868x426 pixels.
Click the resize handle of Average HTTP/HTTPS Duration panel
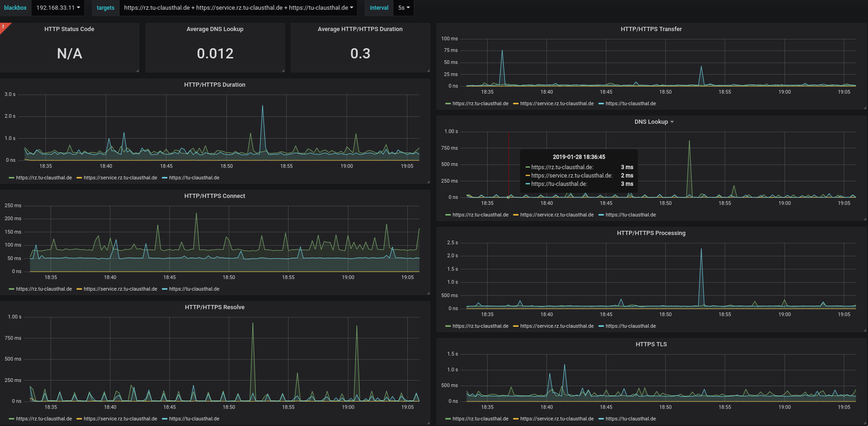coord(428,71)
